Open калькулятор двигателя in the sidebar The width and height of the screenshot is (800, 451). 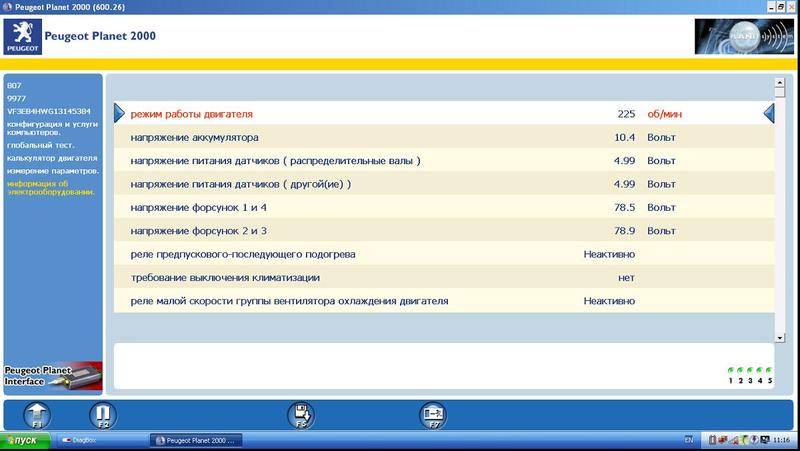tap(52, 158)
